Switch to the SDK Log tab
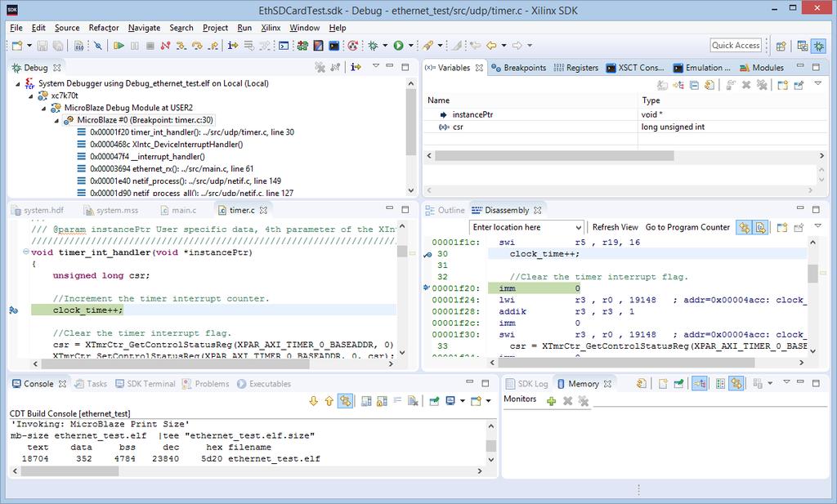Screen dimensions: 837x504 click(x=527, y=384)
